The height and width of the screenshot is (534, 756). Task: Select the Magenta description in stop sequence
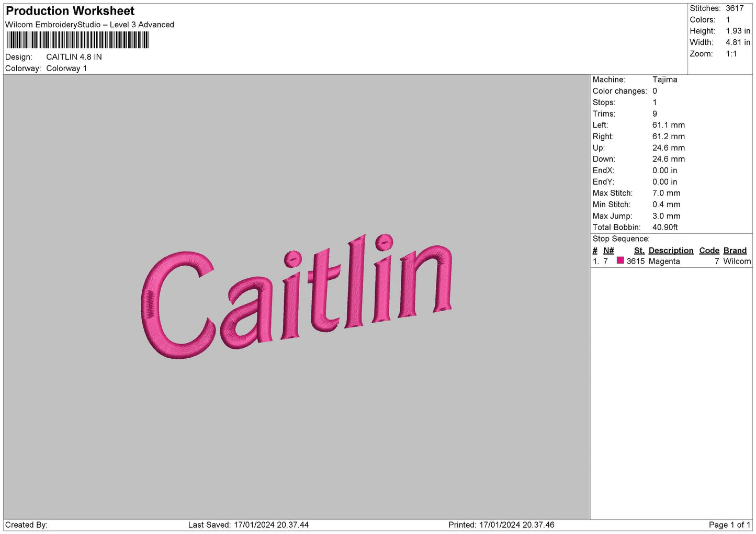(664, 262)
